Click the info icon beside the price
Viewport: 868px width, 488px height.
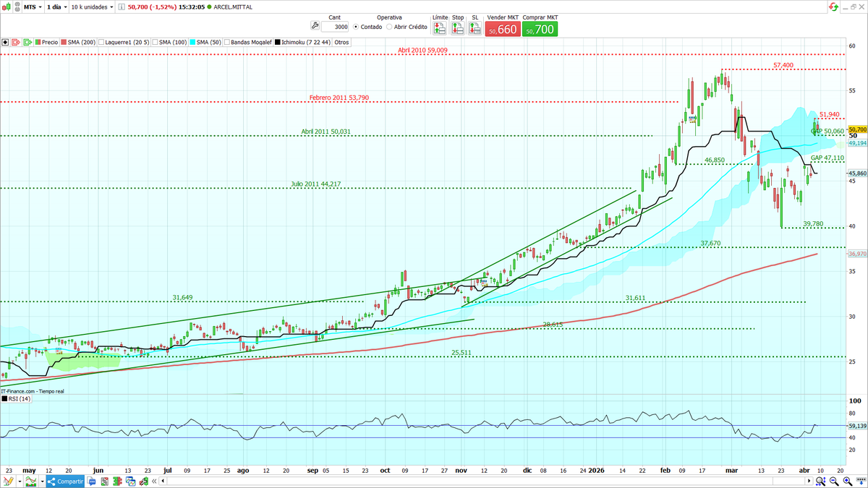pos(121,7)
